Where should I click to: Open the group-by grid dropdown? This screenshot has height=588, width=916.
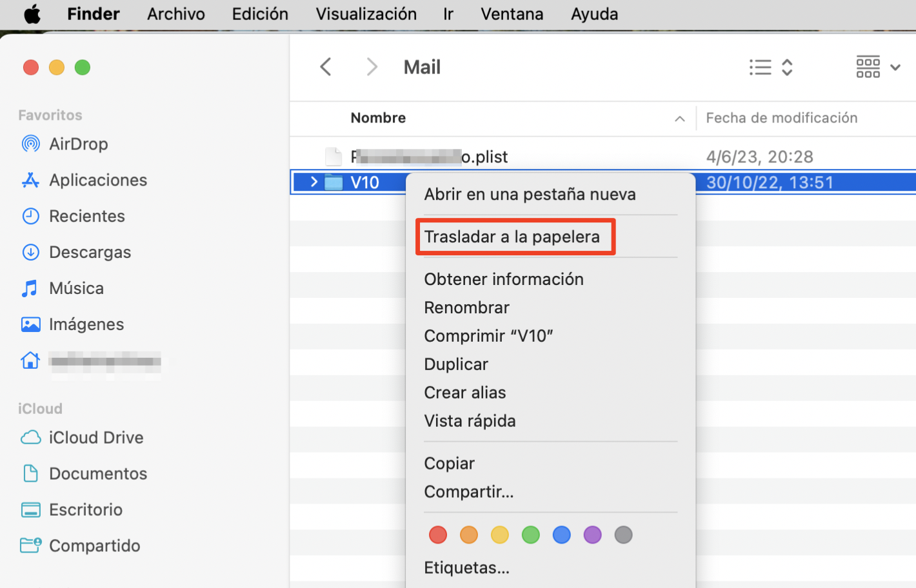878,67
